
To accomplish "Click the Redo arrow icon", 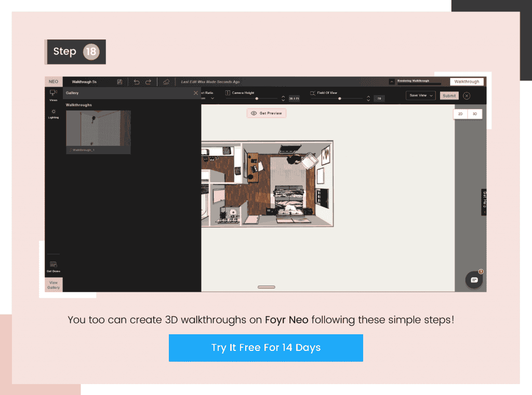I will (149, 81).
